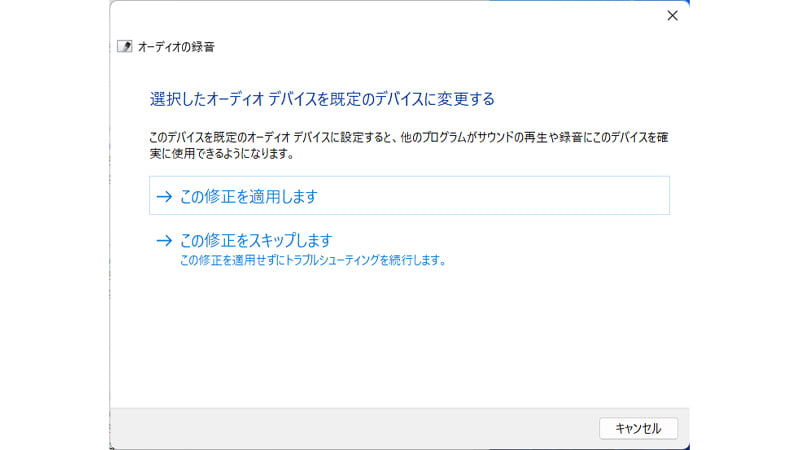The image size is (800, 450).
Task: Click the subtext この修正を適用せずにトラブルシューティングを続行します
Action: click(311, 261)
